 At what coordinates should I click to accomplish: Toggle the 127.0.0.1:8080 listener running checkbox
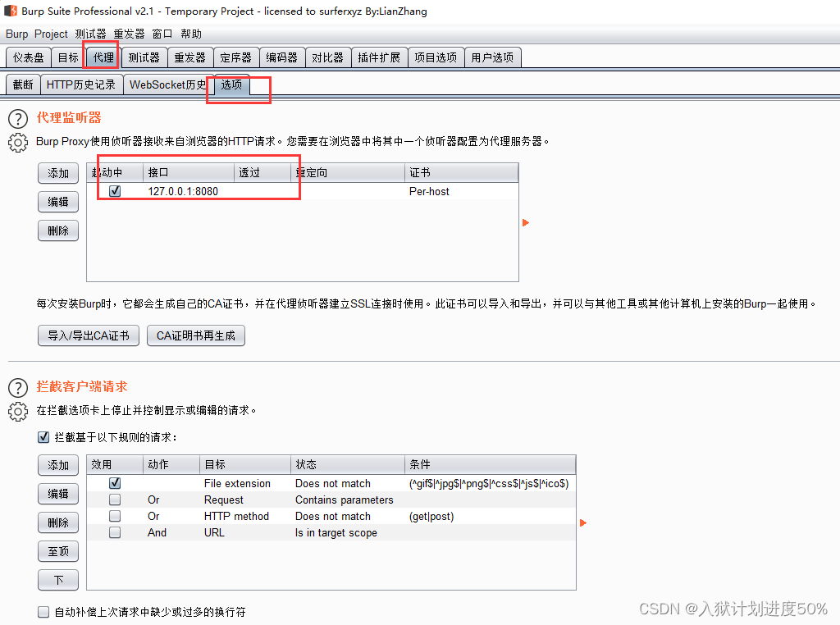tap(115, 191)
